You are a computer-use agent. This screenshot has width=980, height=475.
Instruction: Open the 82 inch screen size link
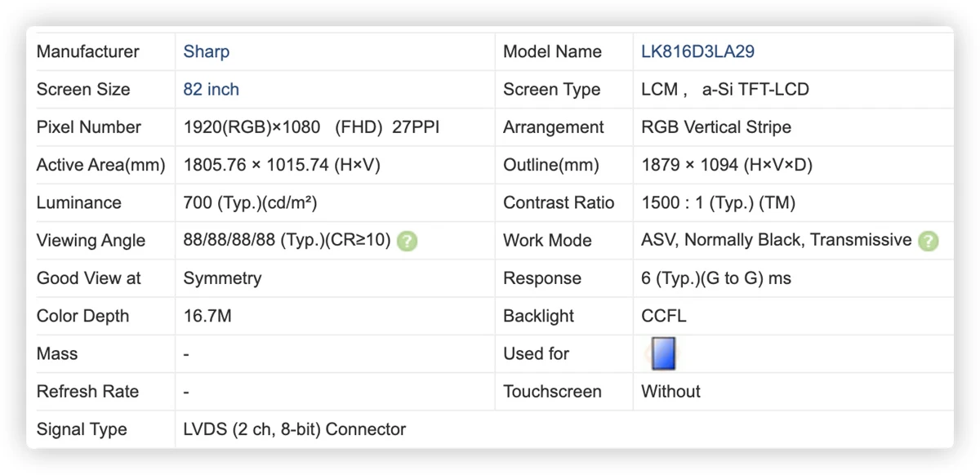point(211,90)
